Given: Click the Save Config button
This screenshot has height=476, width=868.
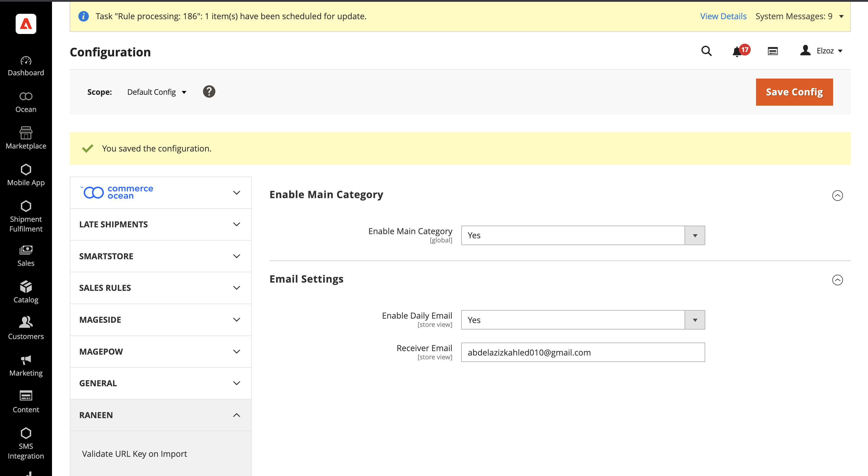Looking at the screenshot, I should (794, 92).
